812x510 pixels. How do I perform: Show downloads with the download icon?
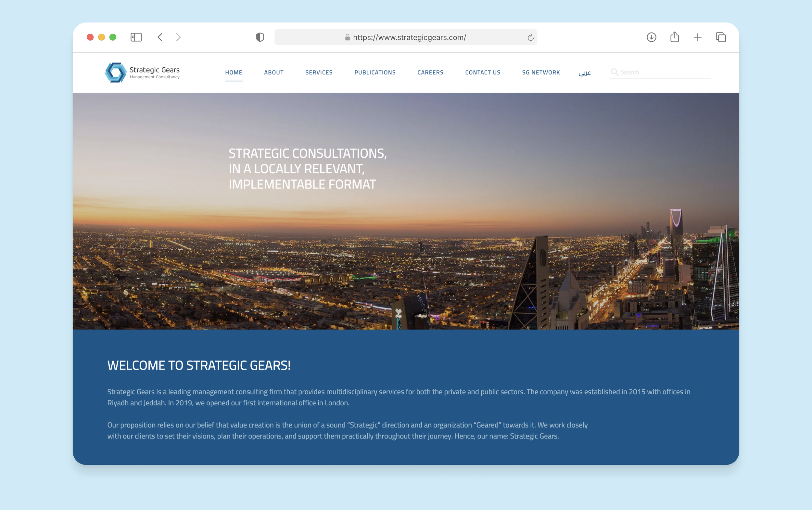(x=651, y=37)
